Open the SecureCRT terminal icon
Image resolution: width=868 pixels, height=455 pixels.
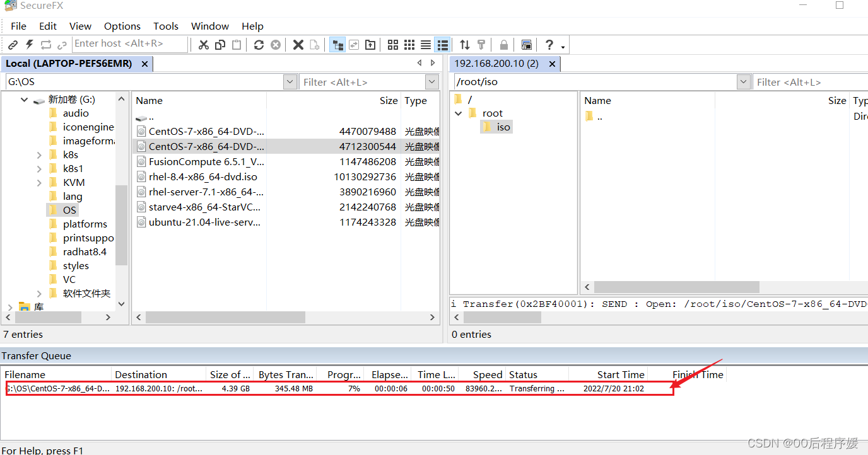point(527,45)
